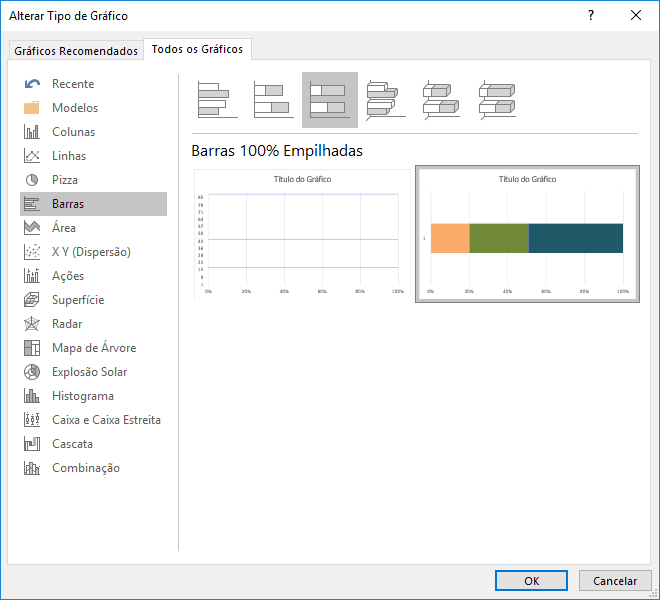Viewport: 660px width, 600px height.
Task: Click the colored stacked bar preview thumbnail
Action: pos(526,233)
